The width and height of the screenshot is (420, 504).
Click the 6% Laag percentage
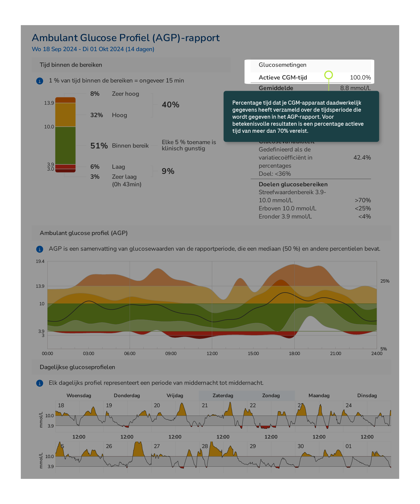[95, 167]
